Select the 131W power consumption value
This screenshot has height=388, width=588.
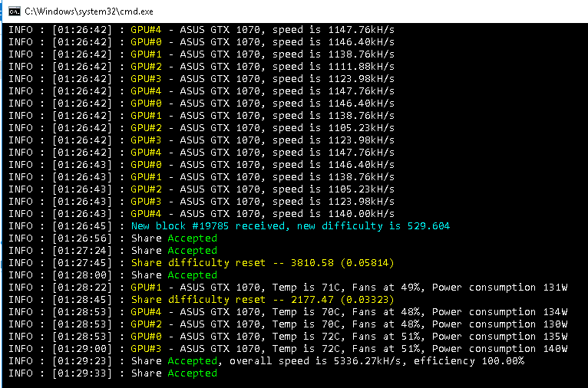(555, 288)
